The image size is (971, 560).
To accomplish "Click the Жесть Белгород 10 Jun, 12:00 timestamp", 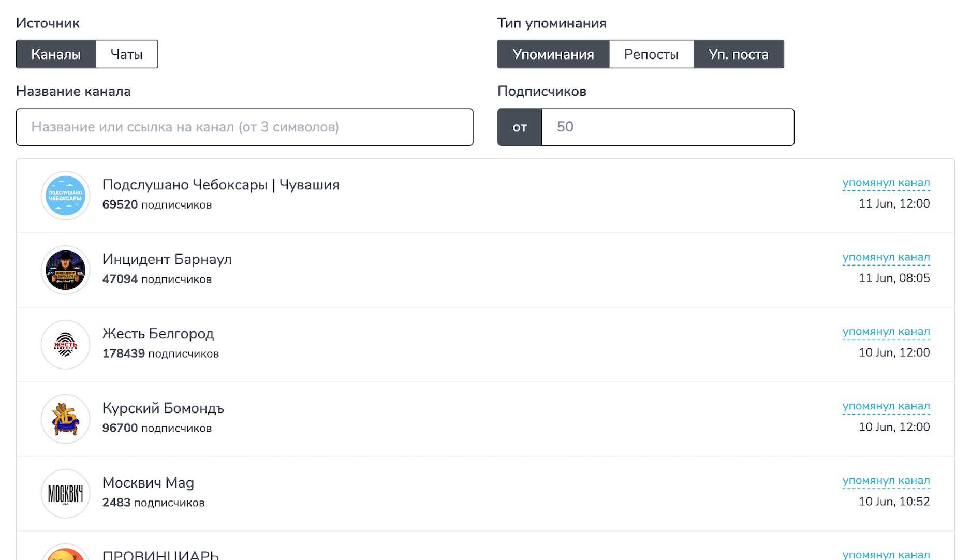I will point(894,353).
